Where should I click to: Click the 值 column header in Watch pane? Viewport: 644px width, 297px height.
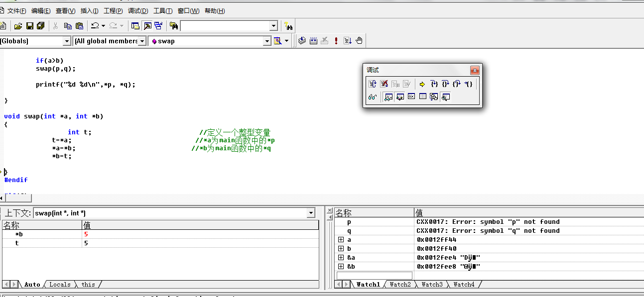pyautogui.click(x=529, y=213)
